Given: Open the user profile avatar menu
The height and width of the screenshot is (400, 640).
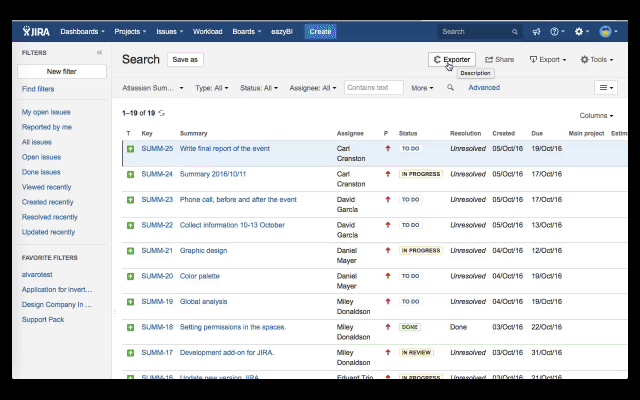Looking at the screenshot, I should point(608,32).
